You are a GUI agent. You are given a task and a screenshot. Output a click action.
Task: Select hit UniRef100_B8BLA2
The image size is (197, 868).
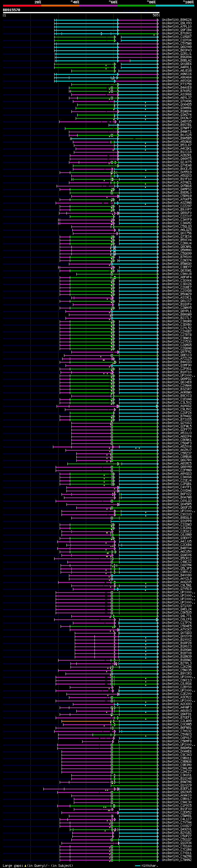point(176,60)
